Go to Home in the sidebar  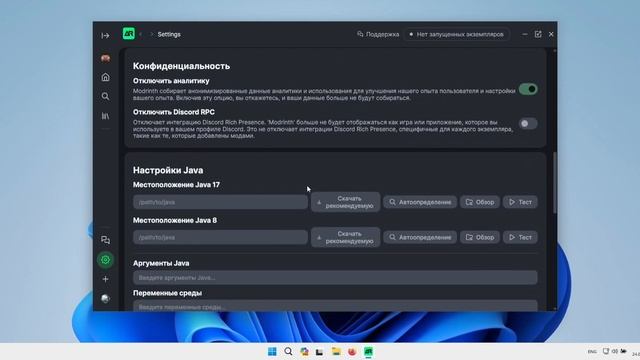tap(105, 77)
